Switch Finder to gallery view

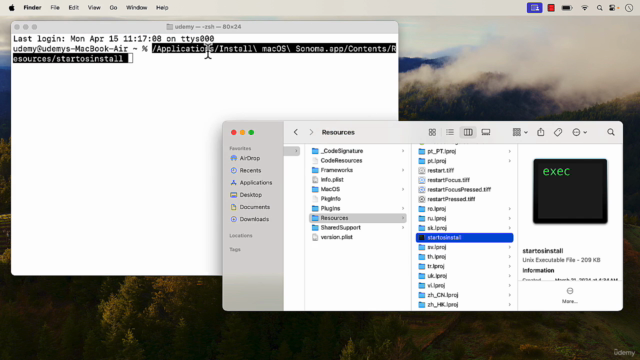coord(486,132)
